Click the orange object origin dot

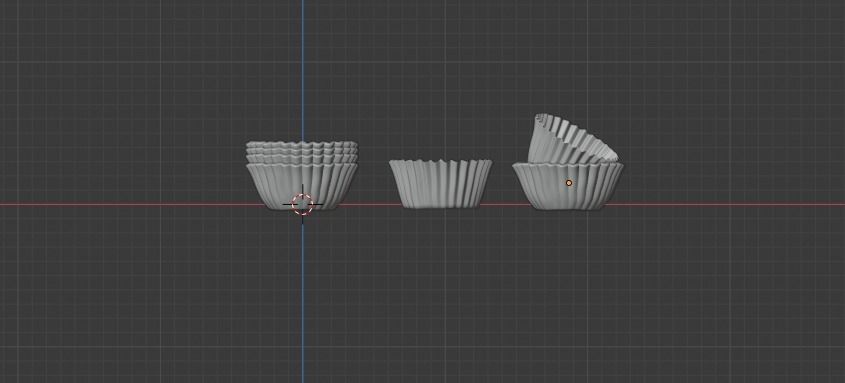click(x=569, y=183)
